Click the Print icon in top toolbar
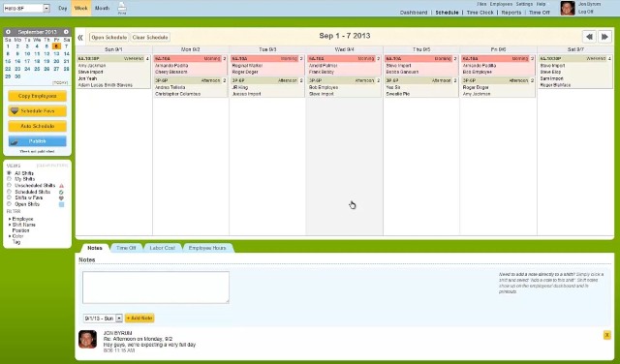620x364 pixels. (x=122, y=8)
